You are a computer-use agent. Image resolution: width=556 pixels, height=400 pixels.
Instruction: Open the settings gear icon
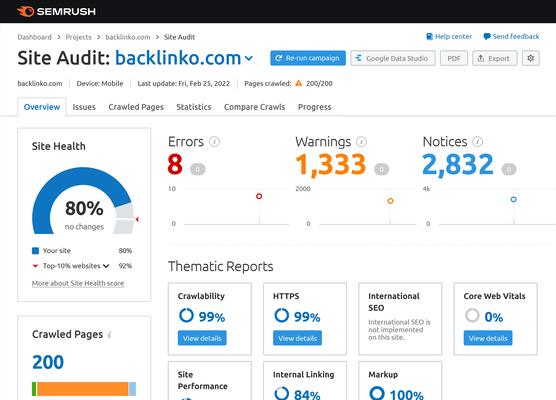click(531, 58)
